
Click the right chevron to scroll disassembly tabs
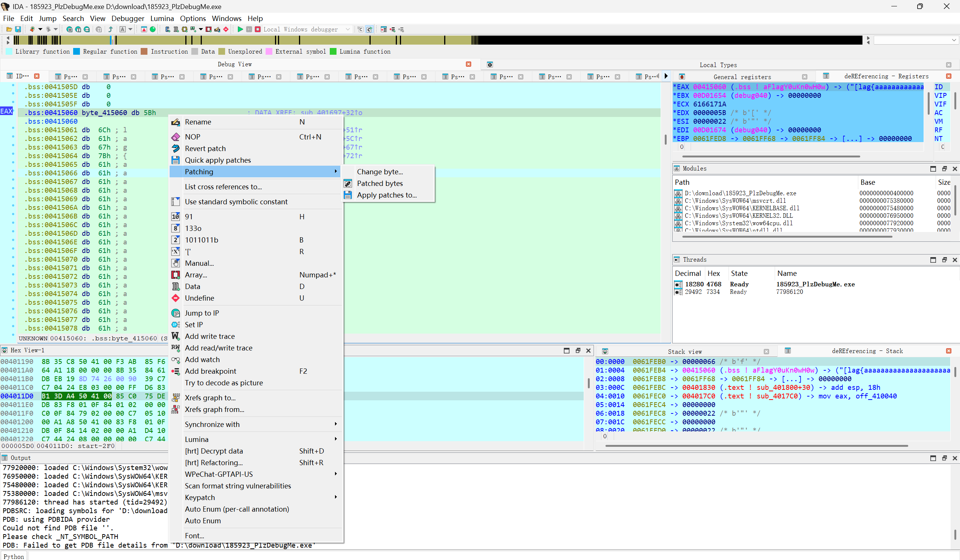(x=666, y=76)
